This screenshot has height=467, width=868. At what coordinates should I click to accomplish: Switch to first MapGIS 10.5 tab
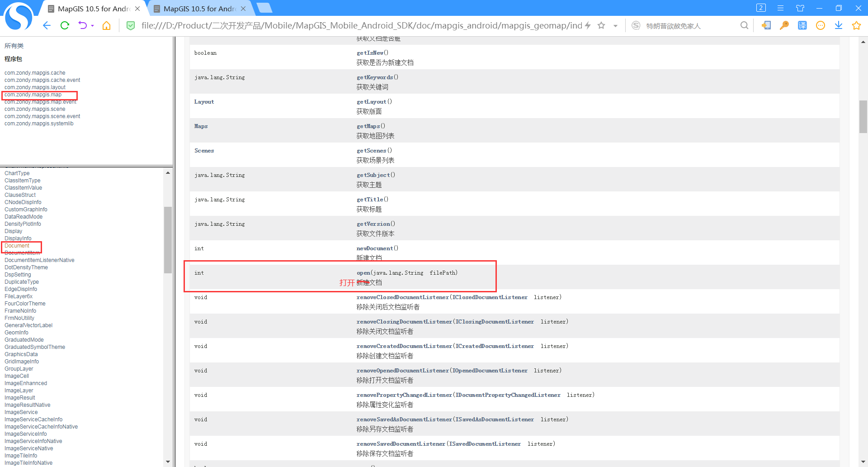point(93,9)
